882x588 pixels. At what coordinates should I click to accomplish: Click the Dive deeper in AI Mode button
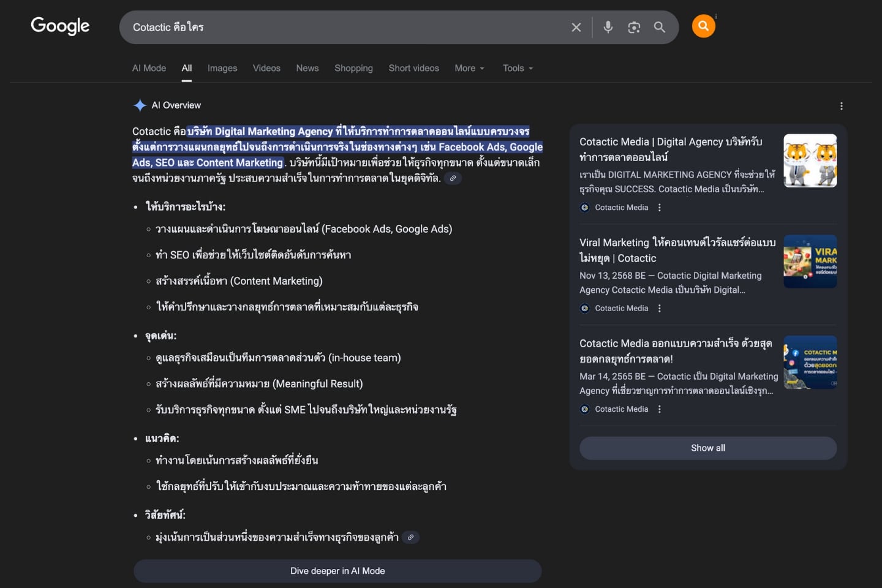tap(337, 570)
